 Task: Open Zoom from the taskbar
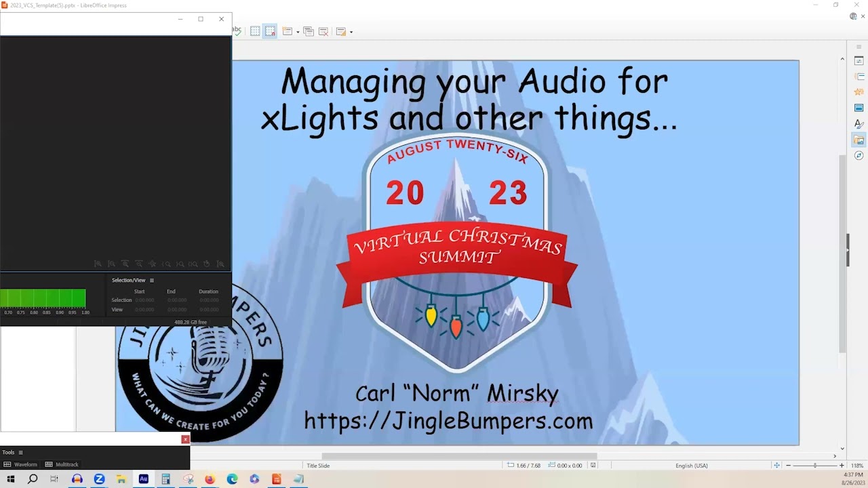click(x=99, y=479)
